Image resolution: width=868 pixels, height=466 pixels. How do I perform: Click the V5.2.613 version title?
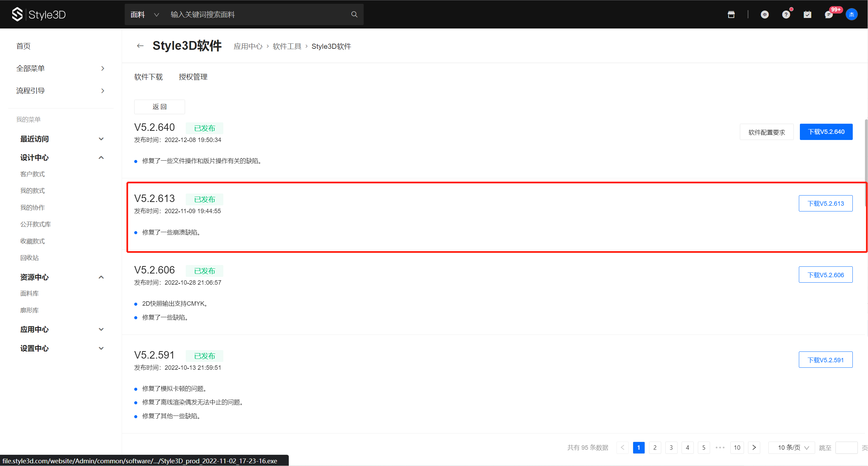click(x=155, y=199)
